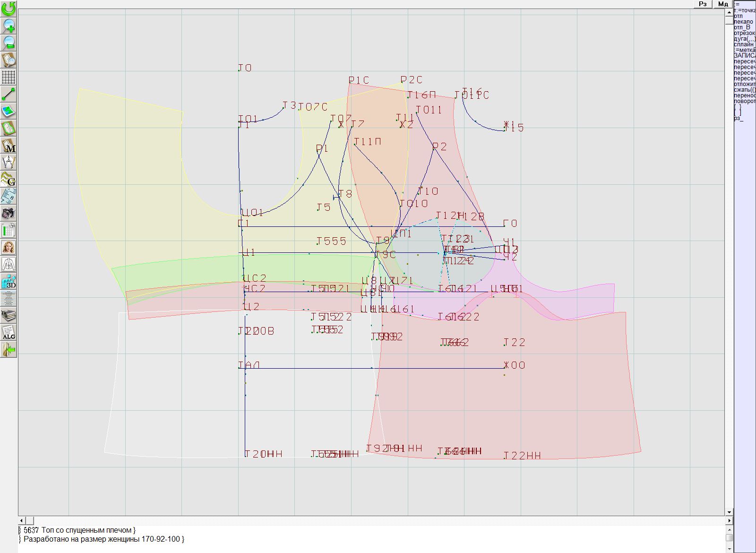Click the text line 'Топ со спущенным плечом'

coord(88,530)
